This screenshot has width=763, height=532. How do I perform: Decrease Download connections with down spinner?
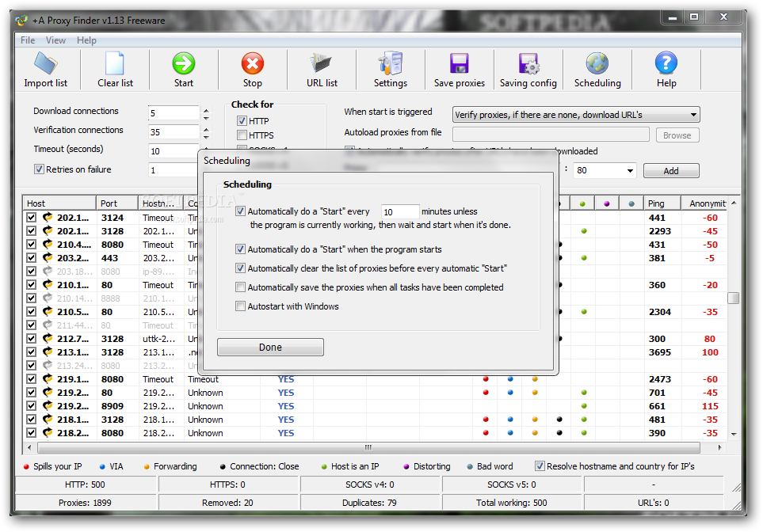click(x=206, y=118)
